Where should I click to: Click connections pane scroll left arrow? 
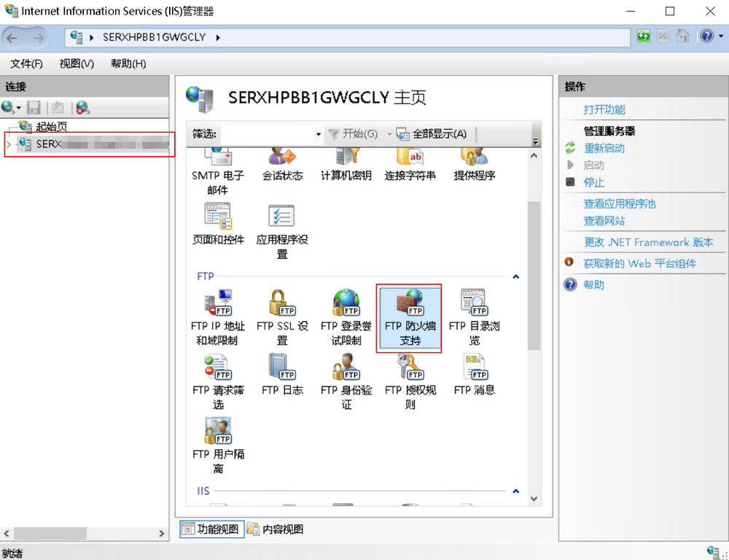[7, 534]
